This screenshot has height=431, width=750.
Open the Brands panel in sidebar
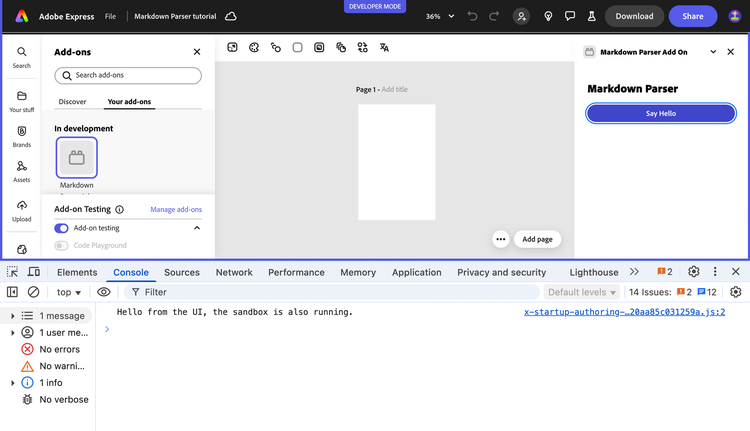pos(21,132)
